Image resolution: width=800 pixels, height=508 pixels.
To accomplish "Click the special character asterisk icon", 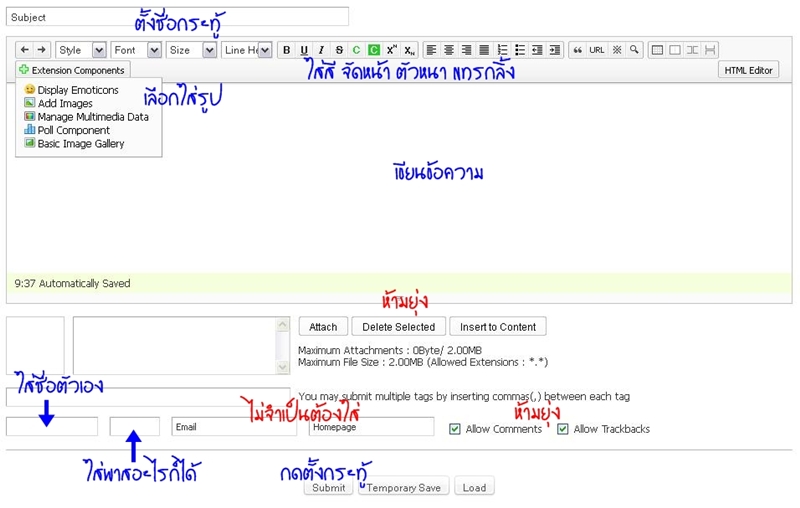I will coord(617,50).
